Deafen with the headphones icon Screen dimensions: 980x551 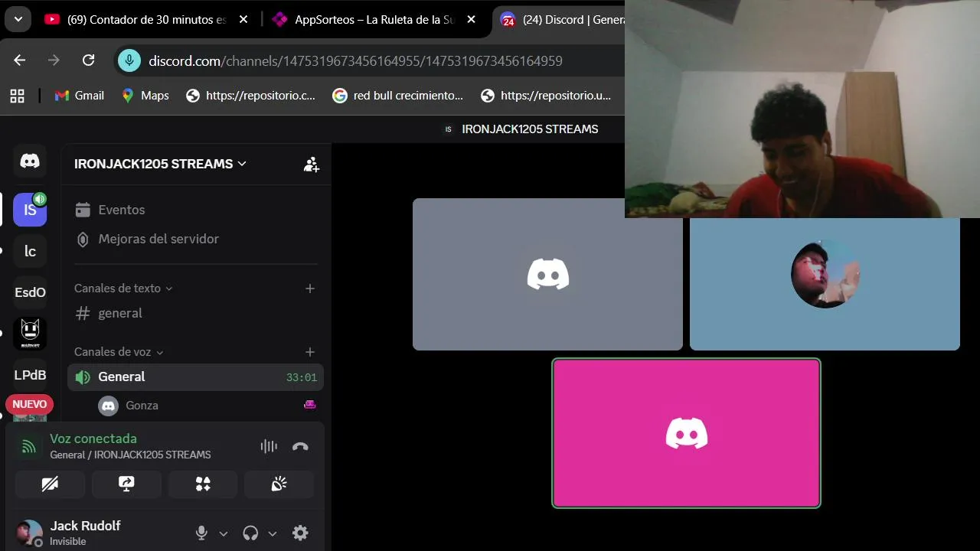point(250,533)
